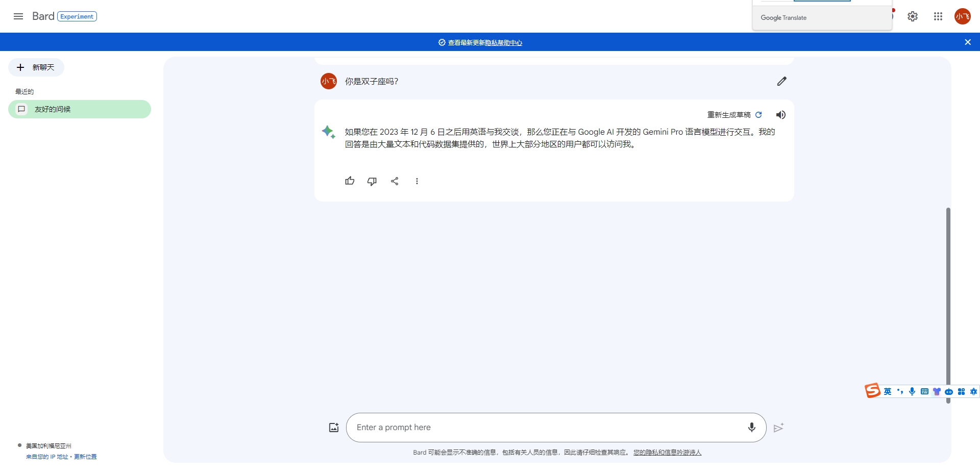The width and height of the screenshot is (980, 475).
Task: Open more options for the response
Action: 417,181
